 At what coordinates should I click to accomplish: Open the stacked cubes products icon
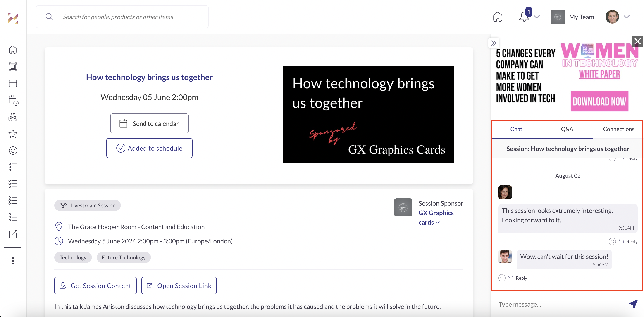click(x=13, y=117)
